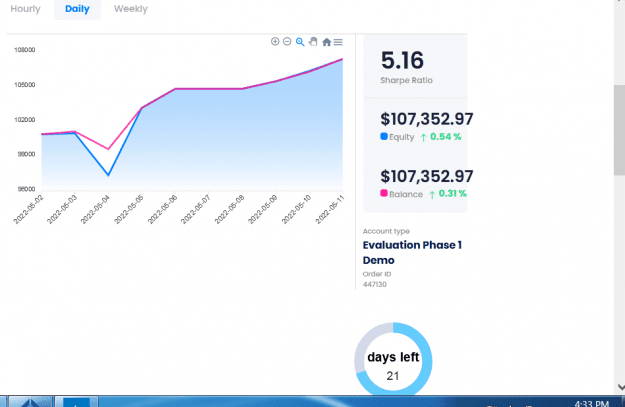This screenshot has height=407, width=625.
Task: Reset chart zoom with home icon
Action: (x=326, y=42)
